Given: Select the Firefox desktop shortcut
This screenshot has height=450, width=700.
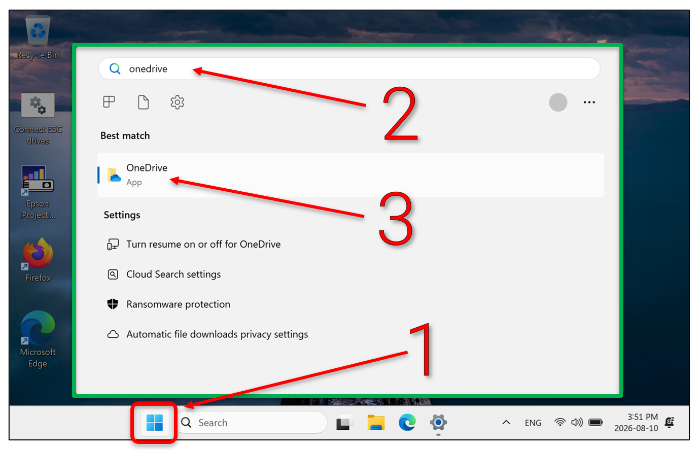Looking at the screenshot, I should pos(38,260).
